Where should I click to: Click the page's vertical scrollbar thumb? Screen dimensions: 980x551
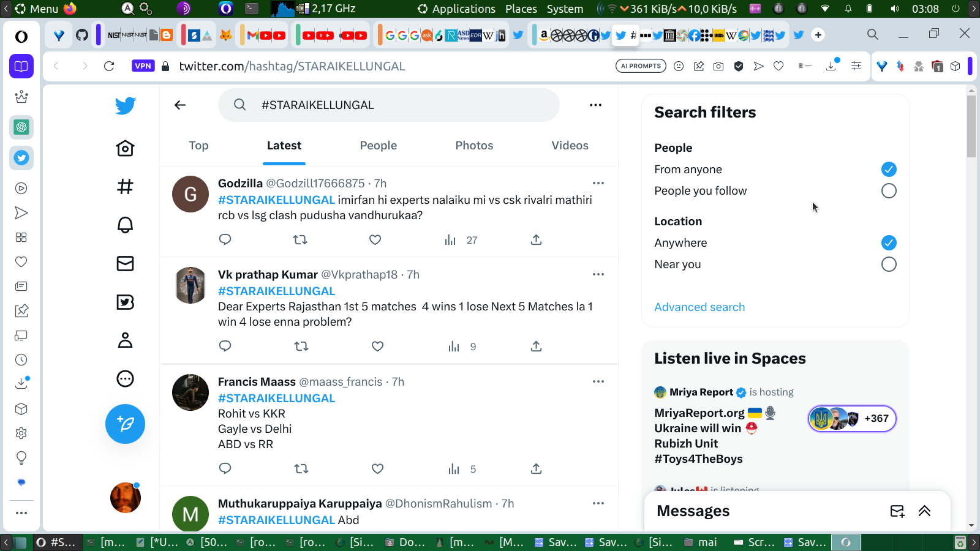click(x=971, y=127)
